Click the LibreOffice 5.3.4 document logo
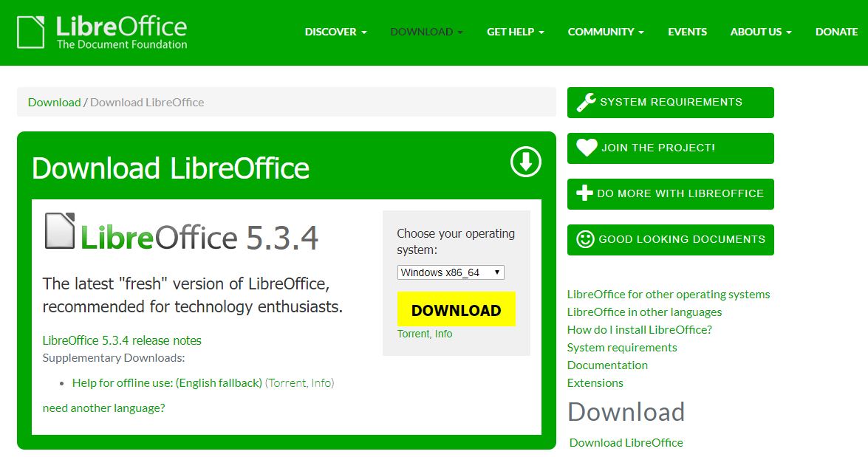Viewport: 868px width, 457px height. click(x=181, y=233)
